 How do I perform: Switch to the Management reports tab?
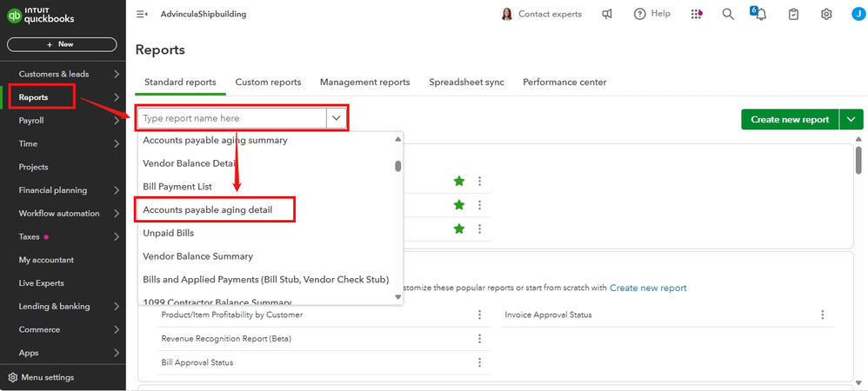point(364,82)
